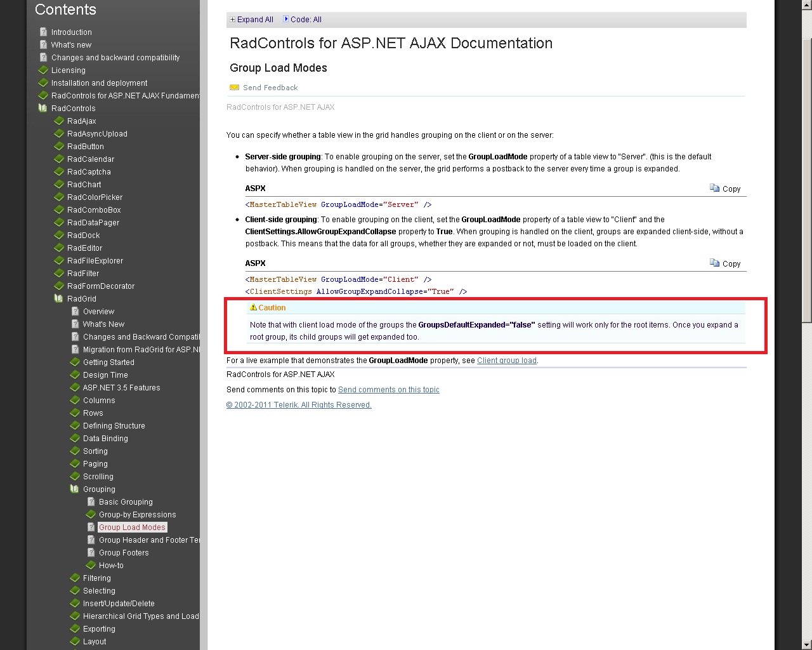Open RadColorPicker in contents tree
The height and width of the screenshot is (650, 812).
[x=95, y=197]
